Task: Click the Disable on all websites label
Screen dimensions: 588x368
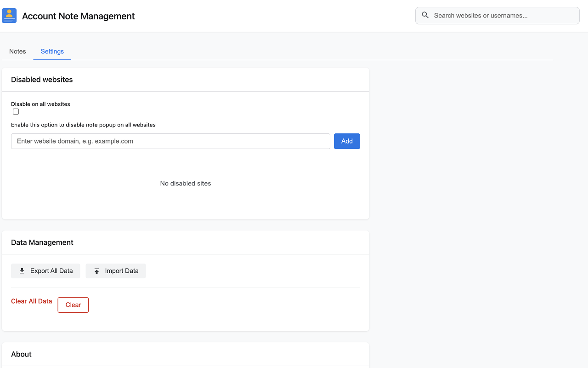Action: point(40,104)
